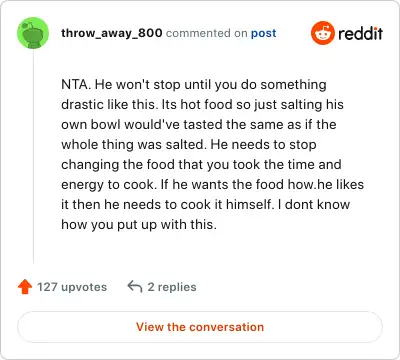Open the throw_away_800 username profile
Viewport: 400px width, 360px height.
click(112, 33)
